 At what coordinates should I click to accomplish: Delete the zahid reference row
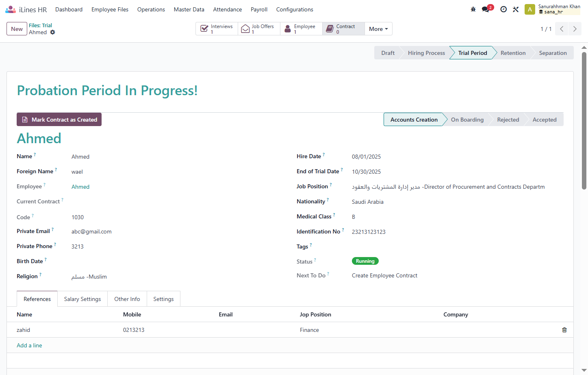pyautogui.click(x=564, y=330)
